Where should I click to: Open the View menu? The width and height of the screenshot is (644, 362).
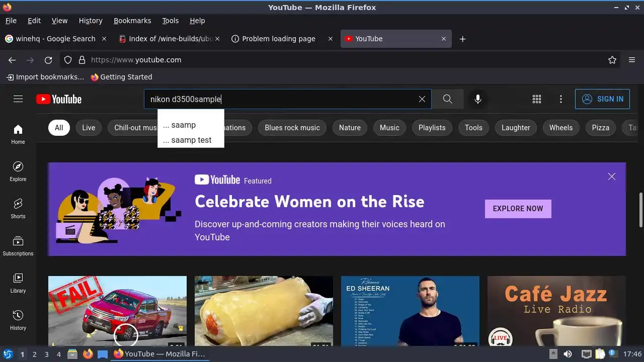tap(59, 21)
